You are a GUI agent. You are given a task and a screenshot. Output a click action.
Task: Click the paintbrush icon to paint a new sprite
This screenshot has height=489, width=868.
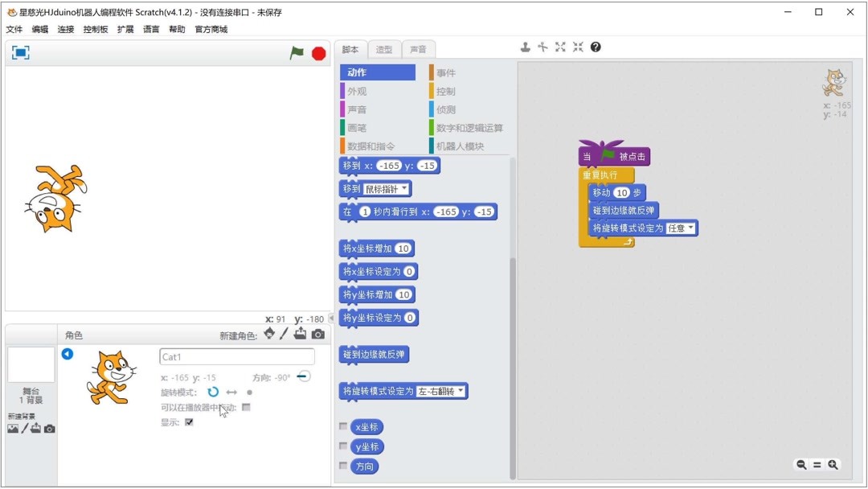point(283,335)
